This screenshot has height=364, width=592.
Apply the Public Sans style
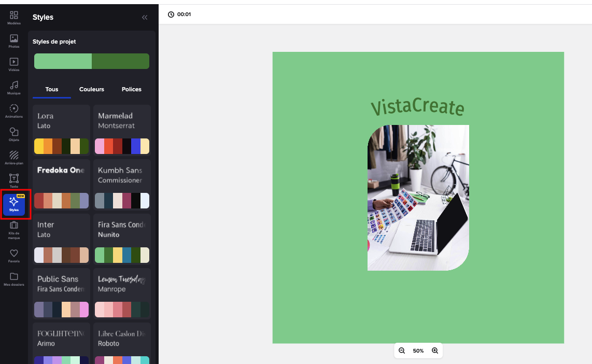62,293
